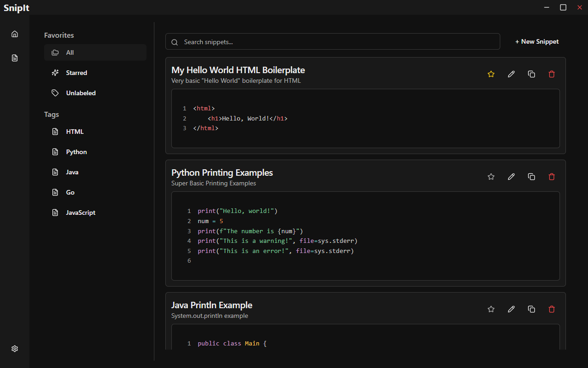Image resolution: width=588 pixels, height=368 pixels.
Task: Delete the Java Println Example snippet
Action: point(552,309)
